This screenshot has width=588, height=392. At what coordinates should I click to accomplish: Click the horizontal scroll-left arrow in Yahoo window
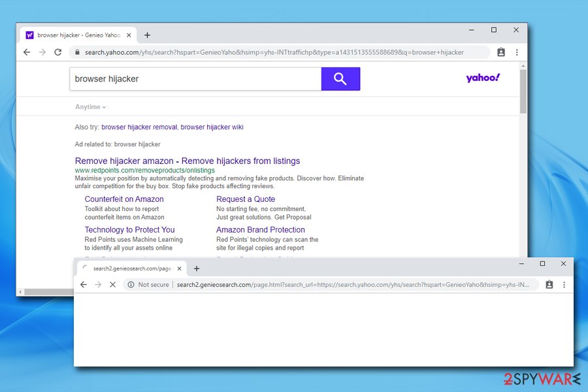(20, 291)
